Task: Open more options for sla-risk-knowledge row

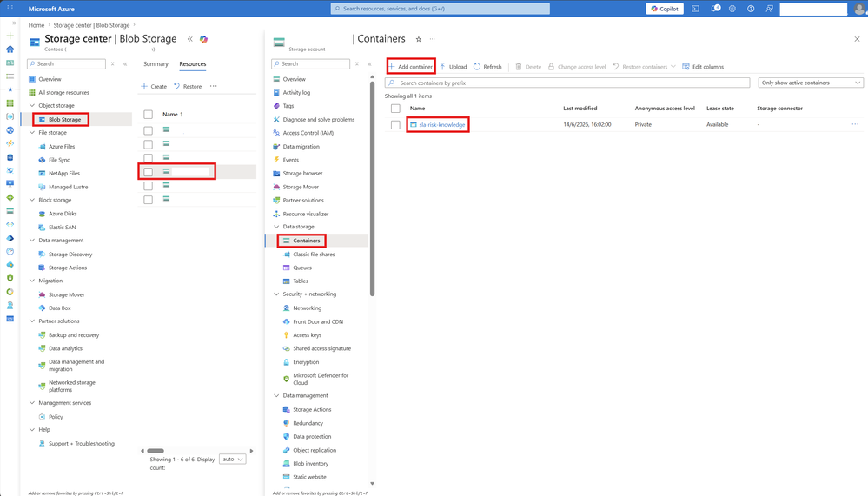Action: point(855,124)
